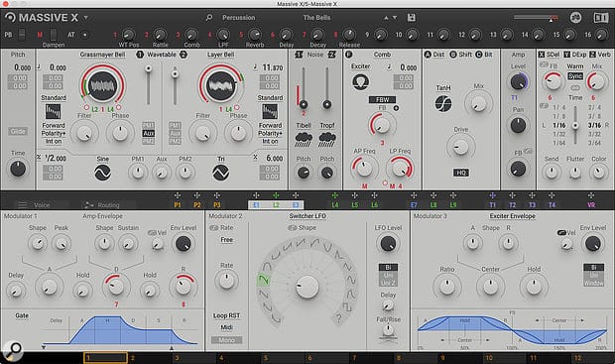Toggle the AT aftertouch switch

[x=84, y=35]
